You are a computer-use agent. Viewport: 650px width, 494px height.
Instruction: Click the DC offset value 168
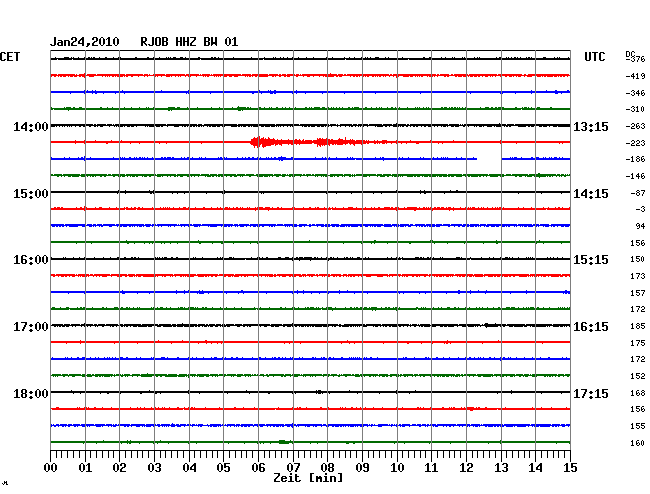pos(638,393)
